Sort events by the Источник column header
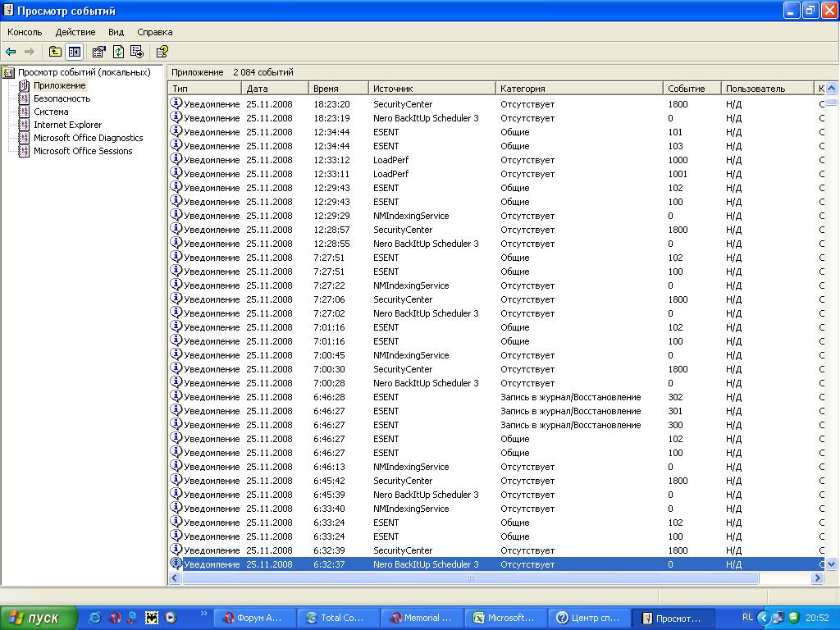 tap(431, 89)
